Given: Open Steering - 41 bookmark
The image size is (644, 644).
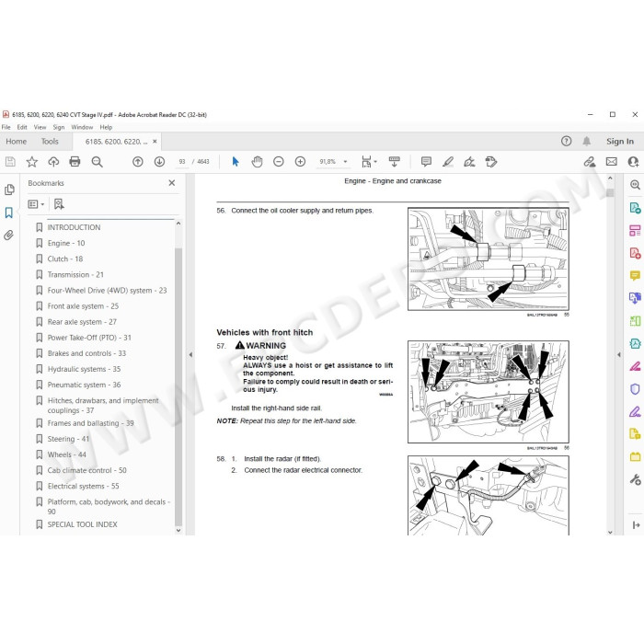Looking at the screenshot, I should click(68, 439).
